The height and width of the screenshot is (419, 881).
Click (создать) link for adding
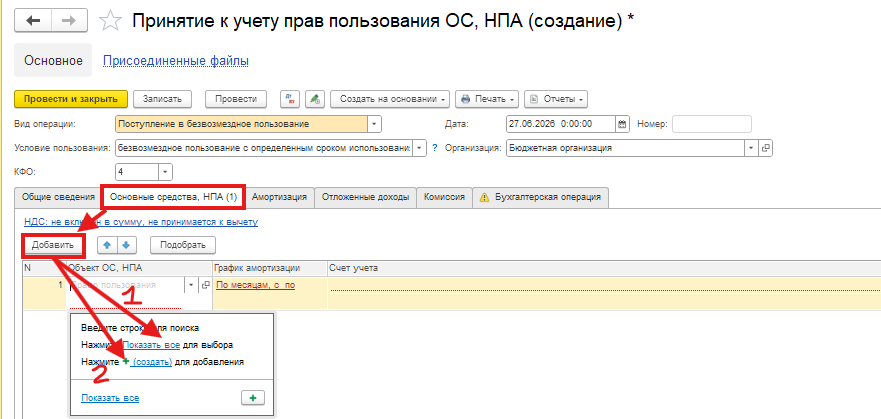(151, 362)
